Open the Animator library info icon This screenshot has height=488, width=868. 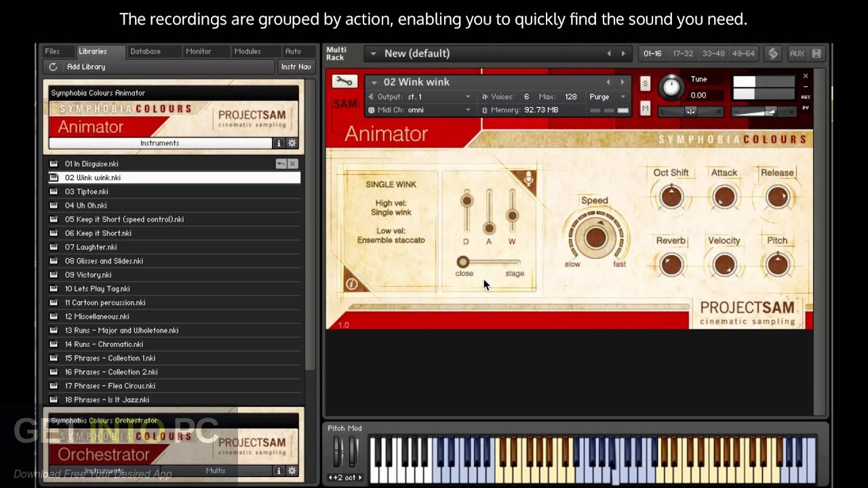pyautogui.click(x=278, y=143)
